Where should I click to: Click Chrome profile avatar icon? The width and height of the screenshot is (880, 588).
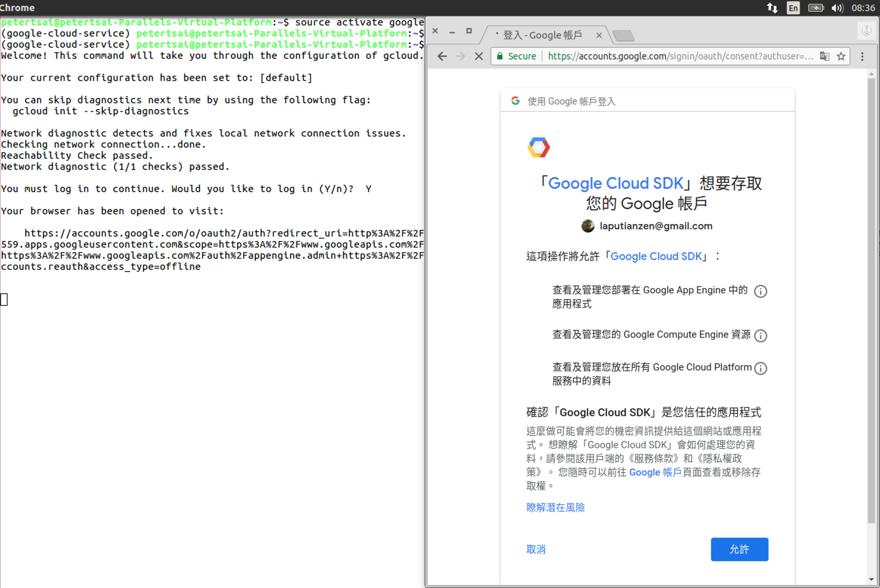coord(866,31)
